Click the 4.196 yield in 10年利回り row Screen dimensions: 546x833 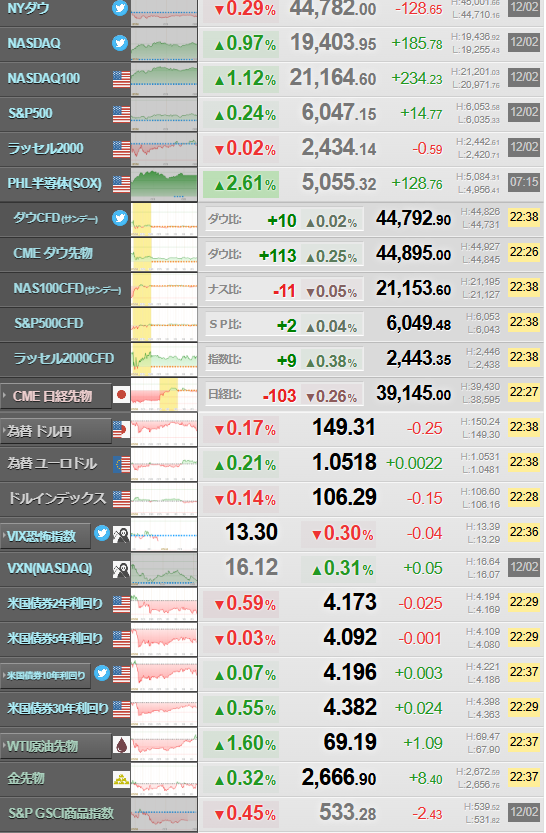pos(350,673)
